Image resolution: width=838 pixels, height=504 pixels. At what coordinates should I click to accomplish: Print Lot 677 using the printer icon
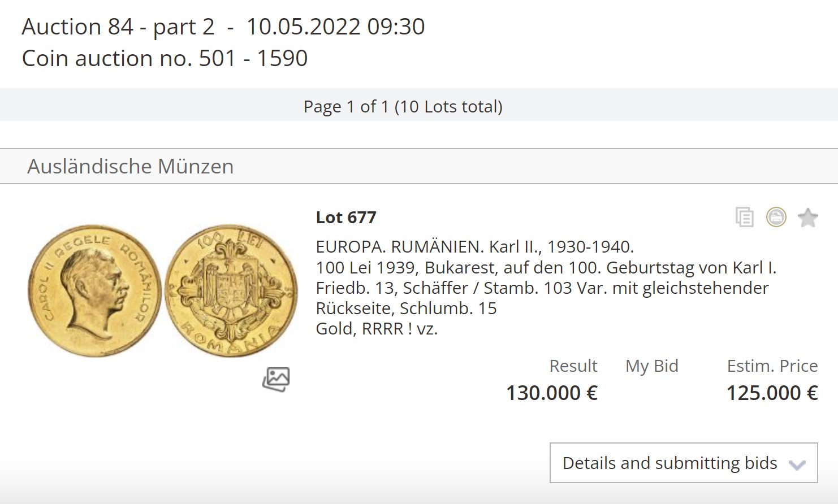point(776,217)
